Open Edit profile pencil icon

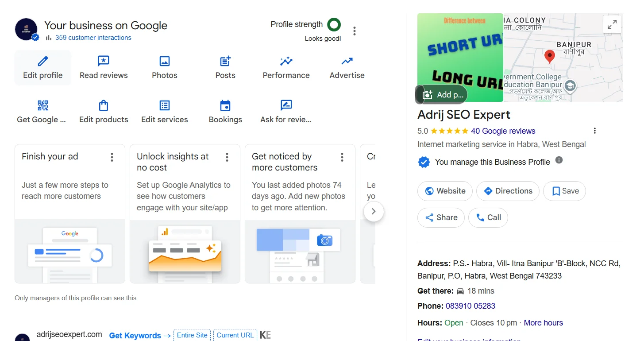tap(43, 61)
